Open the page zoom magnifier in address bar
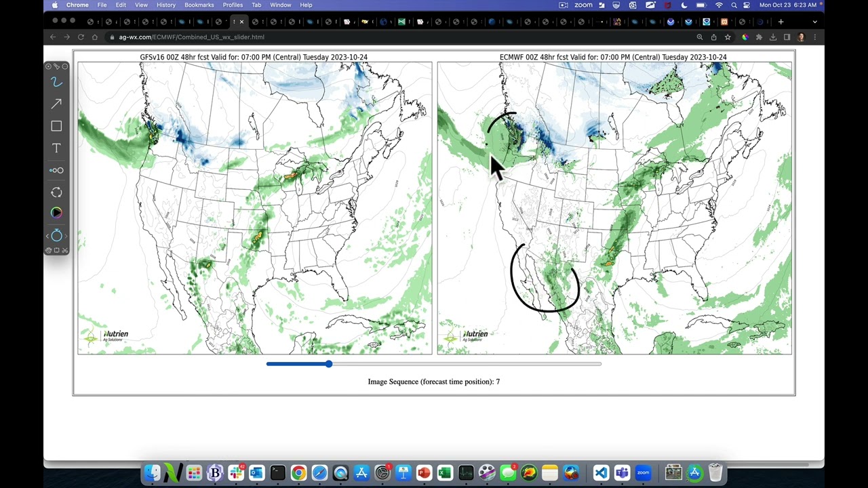The width and height of the screenshot is (868, 488). [x=700, y=37]
